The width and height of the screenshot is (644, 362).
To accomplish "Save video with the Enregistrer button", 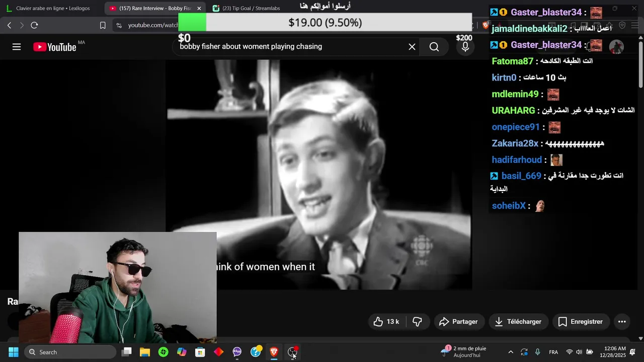I will point(581,322).
